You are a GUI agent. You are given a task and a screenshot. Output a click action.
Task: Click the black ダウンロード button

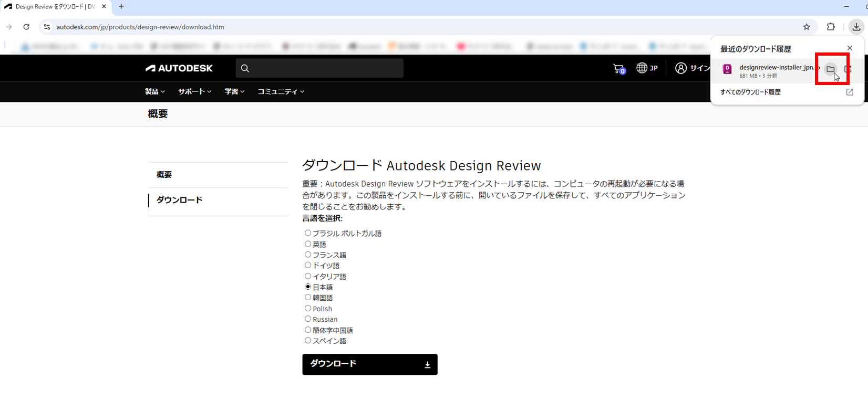click(x=370, y=364)
